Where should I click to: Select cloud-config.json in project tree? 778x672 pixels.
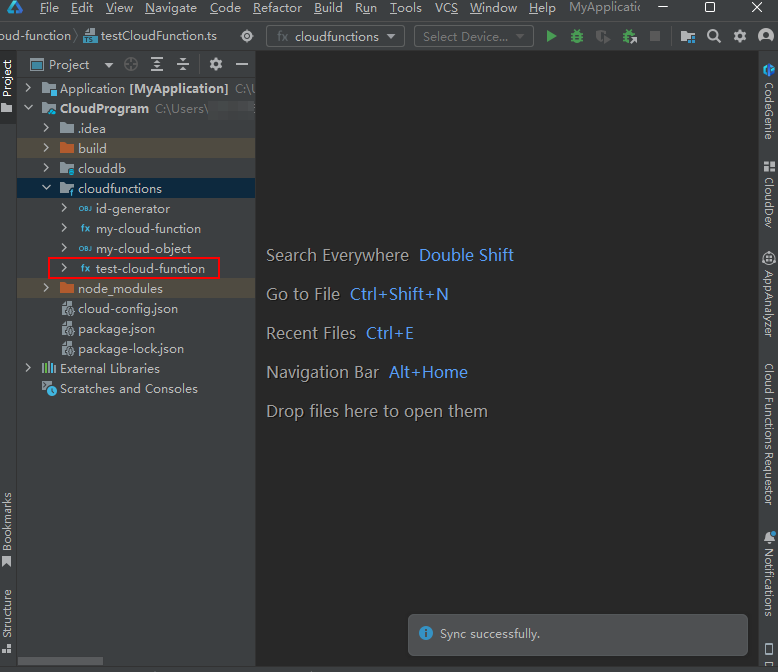click(127, 308)
